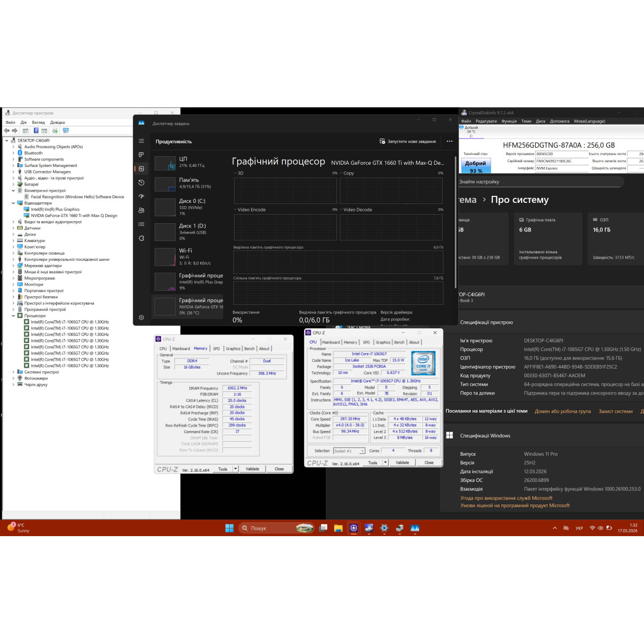The height and width of the screenshot is (644, 644).
Task: Open Details list icon in Task Manager
Action: (x=141, y=224)
